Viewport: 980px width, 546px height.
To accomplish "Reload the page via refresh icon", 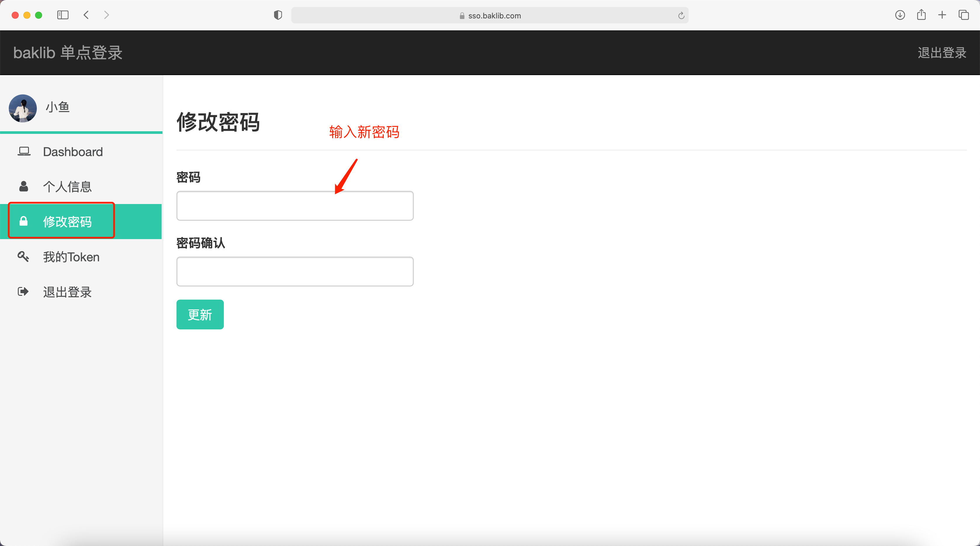I will click(x=681, y=15).
